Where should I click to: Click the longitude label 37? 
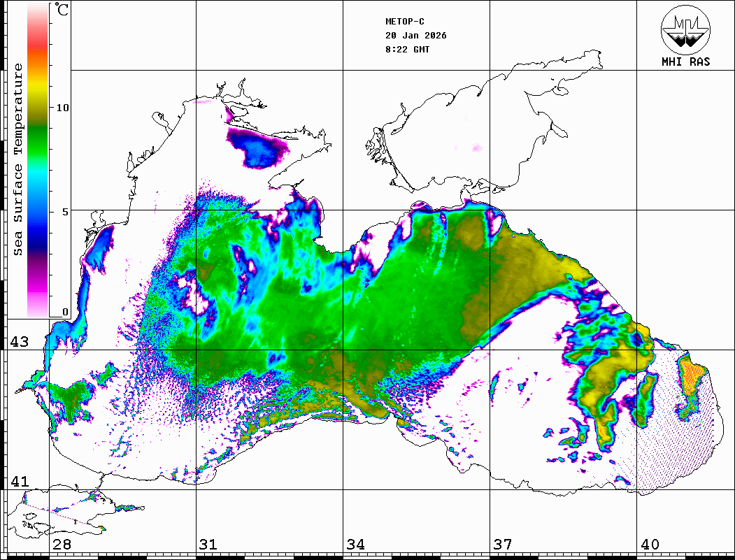click(502, 545)
